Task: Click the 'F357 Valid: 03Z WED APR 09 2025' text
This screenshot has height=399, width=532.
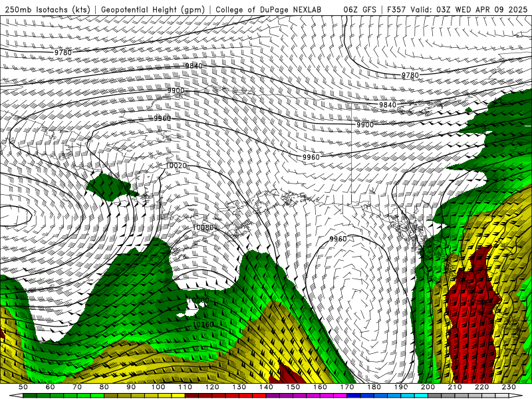Action: pos(457,9)
